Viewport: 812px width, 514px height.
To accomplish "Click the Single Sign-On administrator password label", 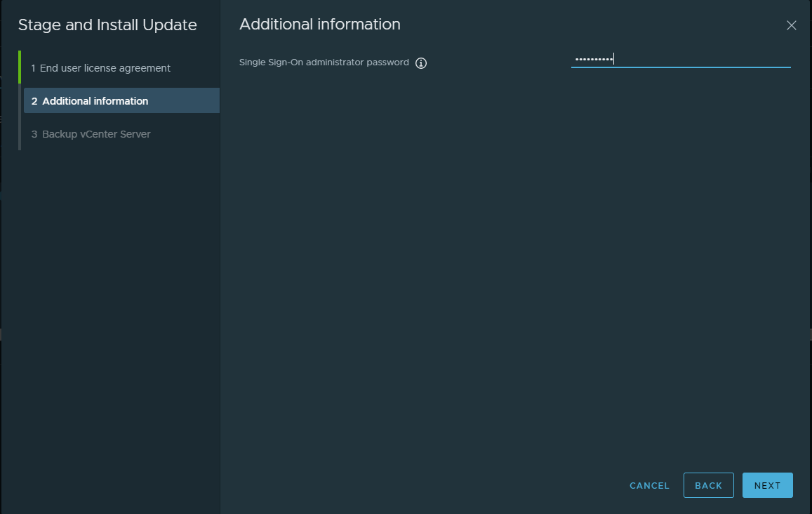I will click(x=324, y=62).
